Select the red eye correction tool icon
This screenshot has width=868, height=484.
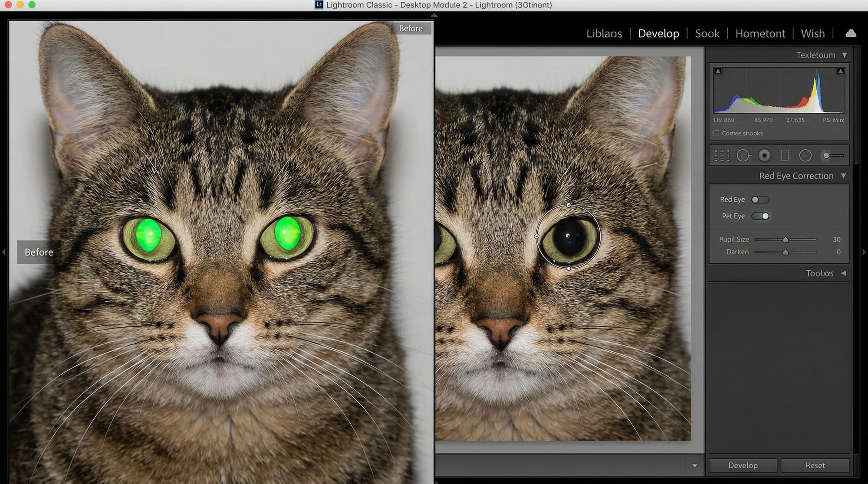click(x=764, y=155)
